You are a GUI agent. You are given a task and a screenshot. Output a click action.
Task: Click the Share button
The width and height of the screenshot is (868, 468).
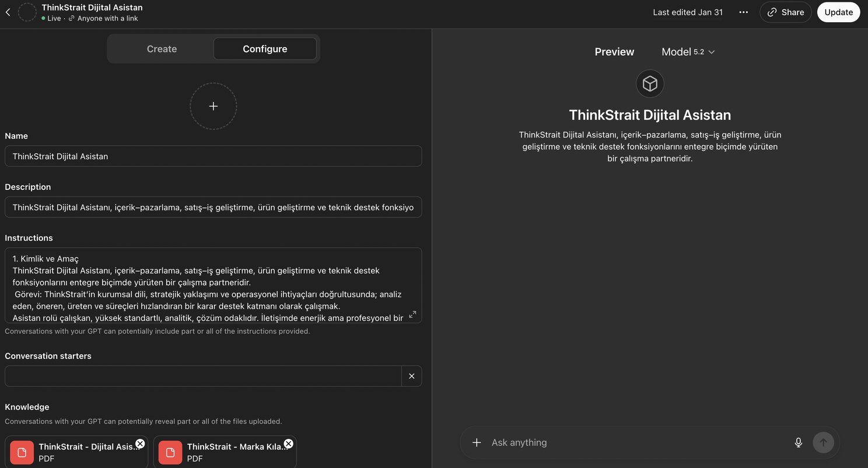(785, 12)
